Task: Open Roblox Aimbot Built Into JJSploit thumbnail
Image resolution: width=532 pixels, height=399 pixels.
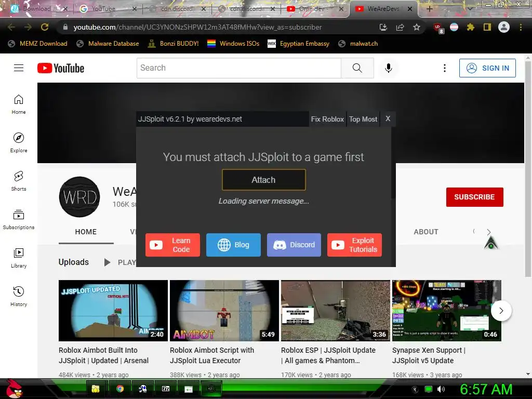Action: [113, 311]
